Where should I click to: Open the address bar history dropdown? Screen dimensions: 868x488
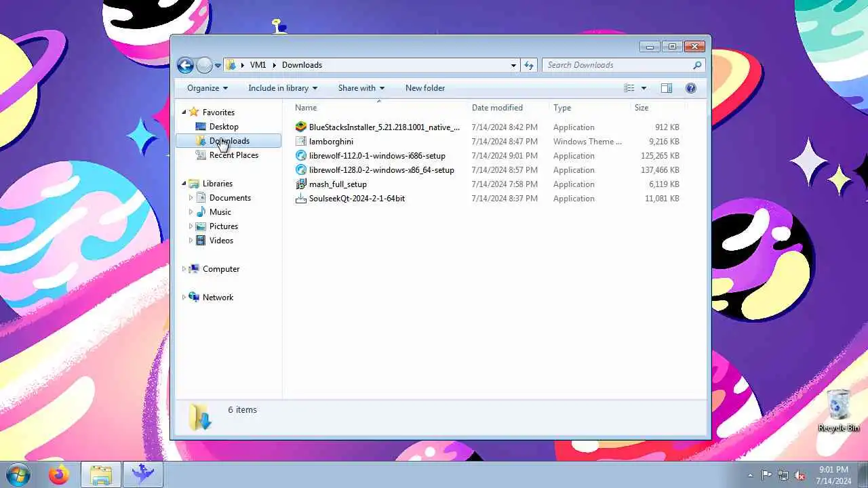click(x=513, y=65)
